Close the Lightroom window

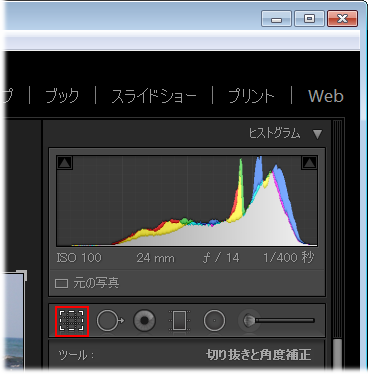coord(342,19)
